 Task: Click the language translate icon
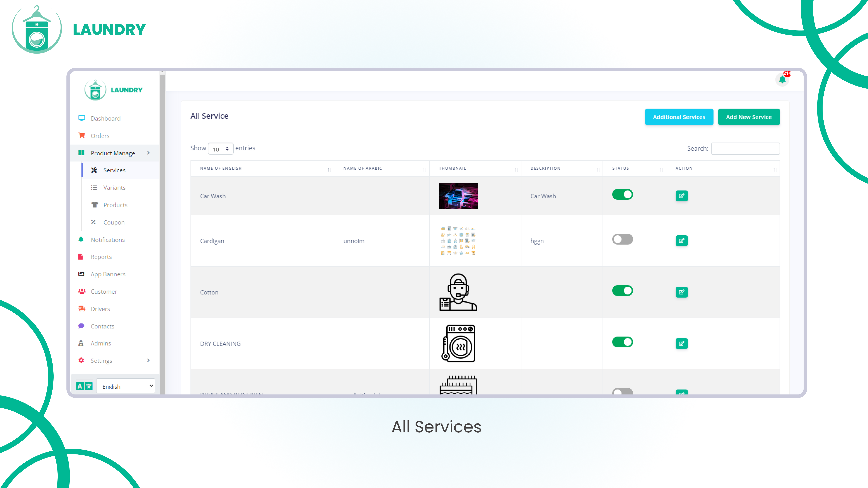pyautogui.click(x=84, y=386)
